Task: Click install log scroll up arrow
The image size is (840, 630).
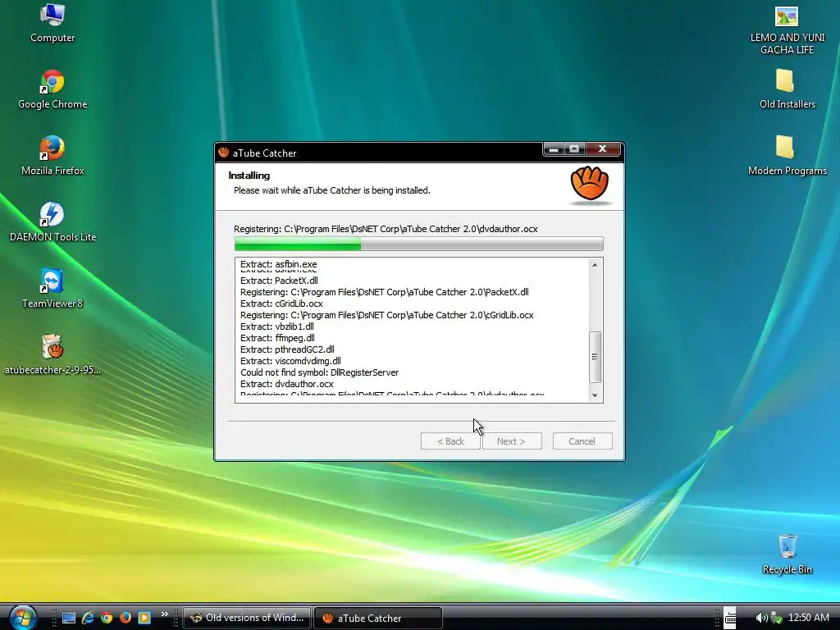Action: (595, 265)
